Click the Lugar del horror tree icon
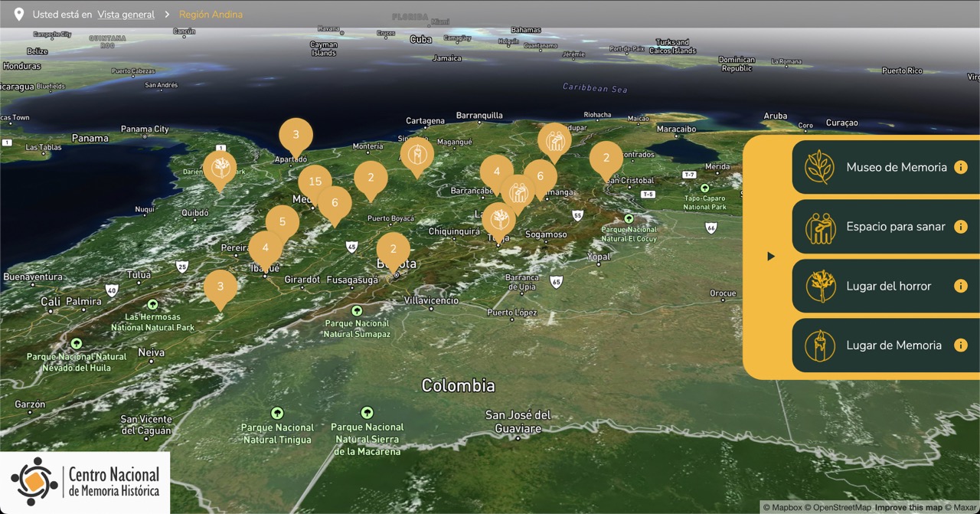Viewport: 980px width, 514px height. [x=819, y=286]
